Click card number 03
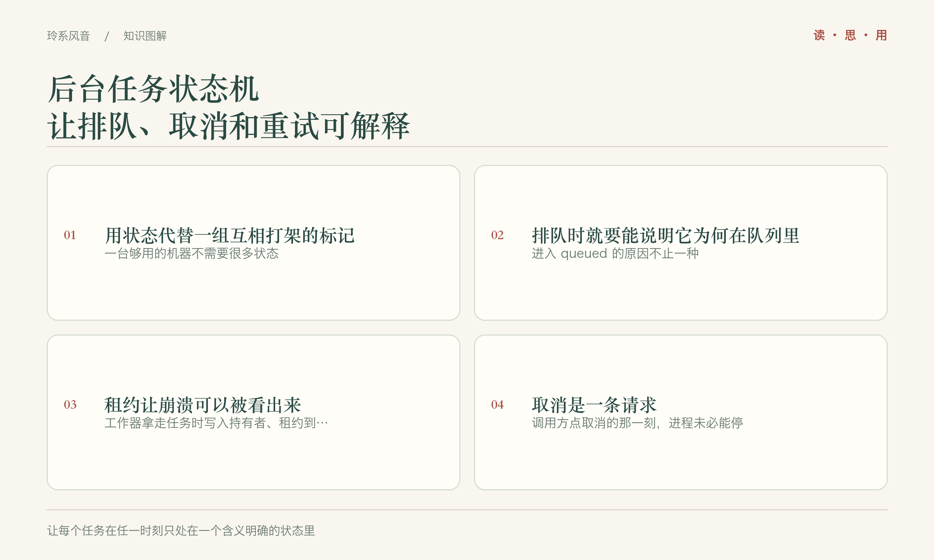The image size is (934, 560). (x=70, y=405)
